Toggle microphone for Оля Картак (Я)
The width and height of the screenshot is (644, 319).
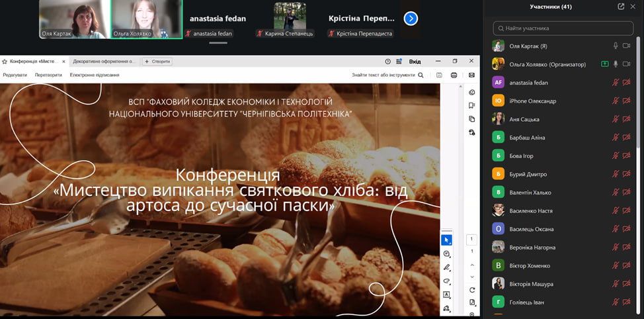click(x=615, y=46)
